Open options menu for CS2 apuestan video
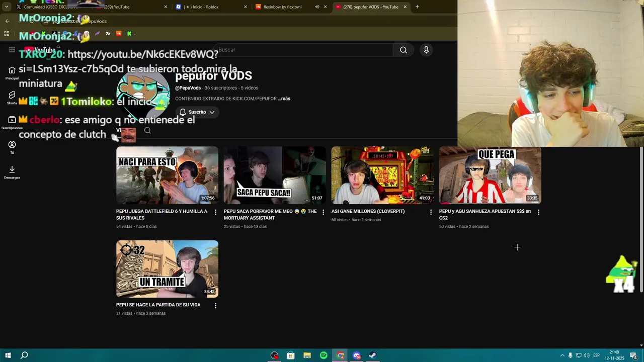Screen dimensions: 644x362 pos(539,213)
